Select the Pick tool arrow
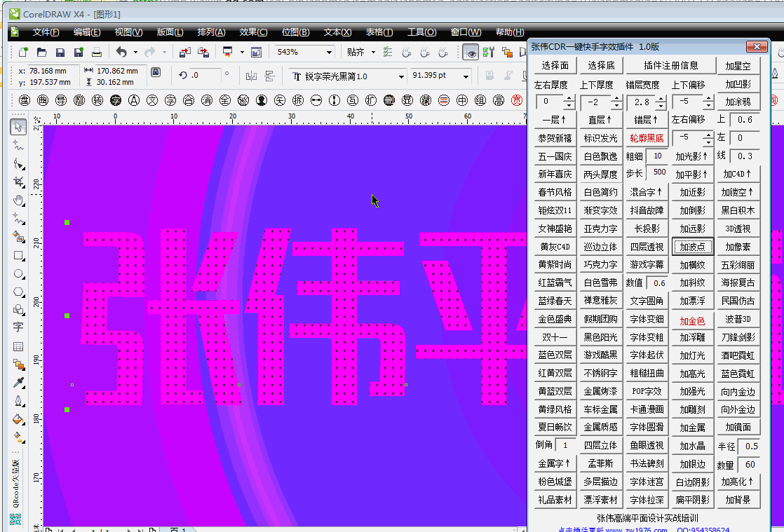The image size is (784, 532). coord(18,126)
